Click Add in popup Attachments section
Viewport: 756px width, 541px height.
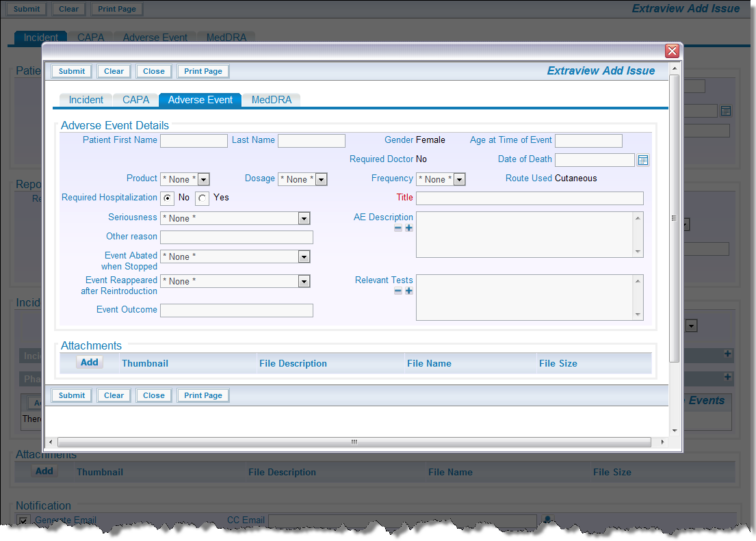(89, 362)
